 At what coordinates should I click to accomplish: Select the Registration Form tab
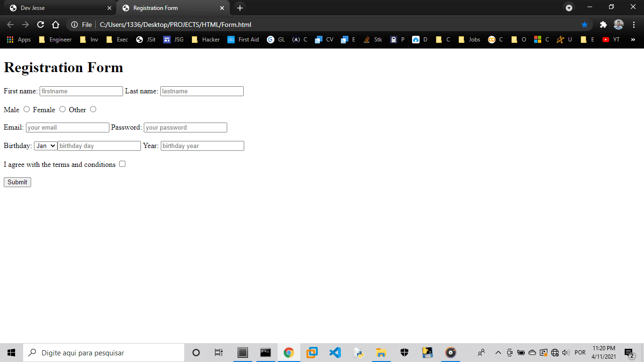170,8
